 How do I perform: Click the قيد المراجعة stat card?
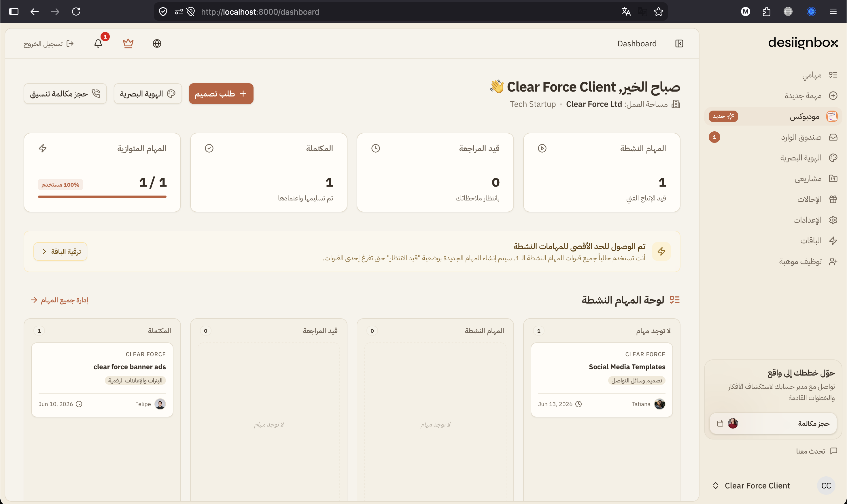(435, 173)
